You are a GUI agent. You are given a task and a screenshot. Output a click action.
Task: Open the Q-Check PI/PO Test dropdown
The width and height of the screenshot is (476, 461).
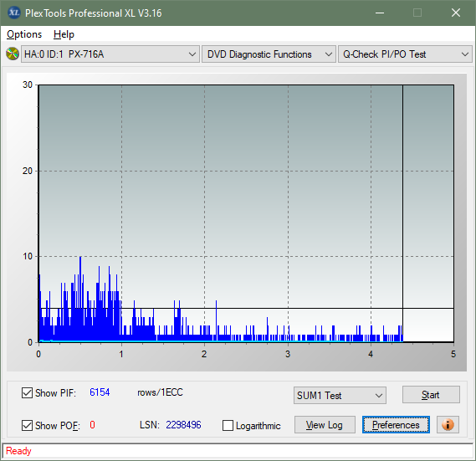pos(405,54)
